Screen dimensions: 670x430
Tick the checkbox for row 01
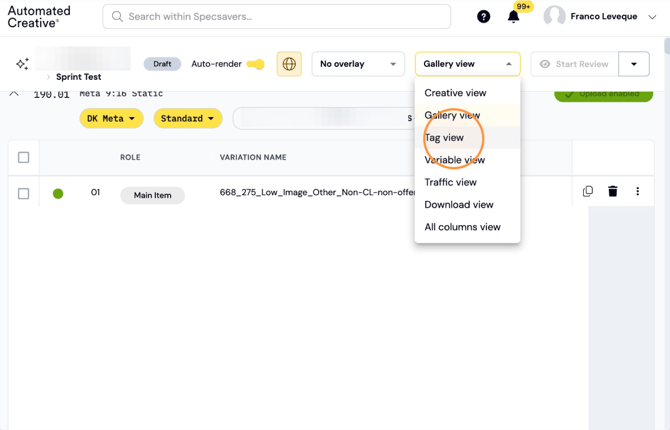pos(24,194)
